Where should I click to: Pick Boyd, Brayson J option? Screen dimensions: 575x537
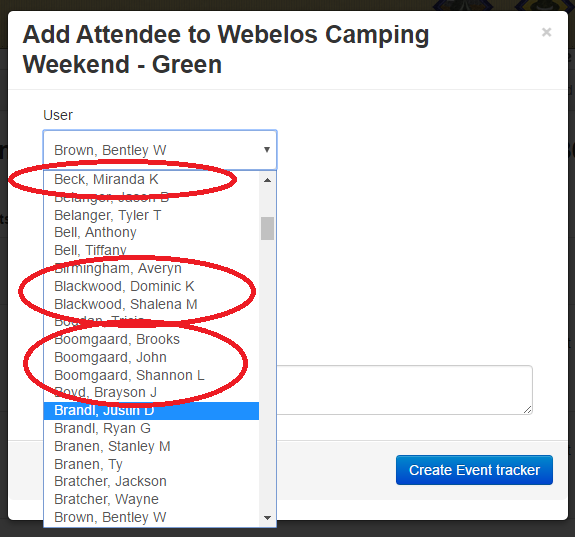pos(151,392)
